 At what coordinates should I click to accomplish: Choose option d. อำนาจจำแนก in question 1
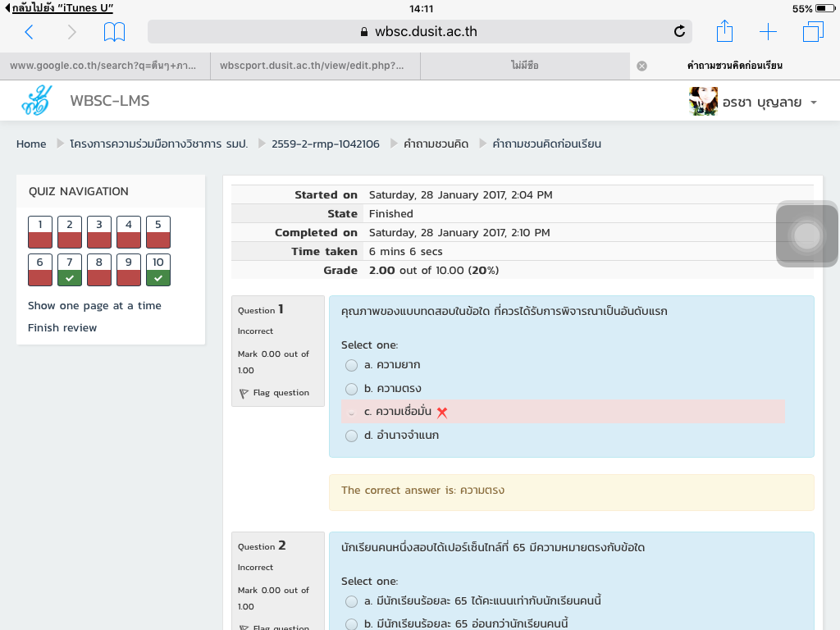coord(352,436)
